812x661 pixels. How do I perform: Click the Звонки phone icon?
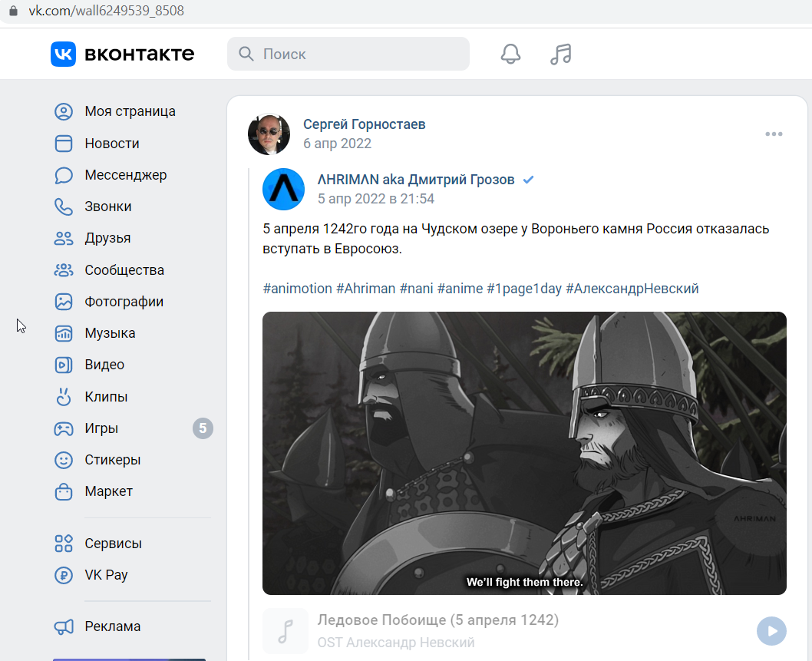point(64,207)
